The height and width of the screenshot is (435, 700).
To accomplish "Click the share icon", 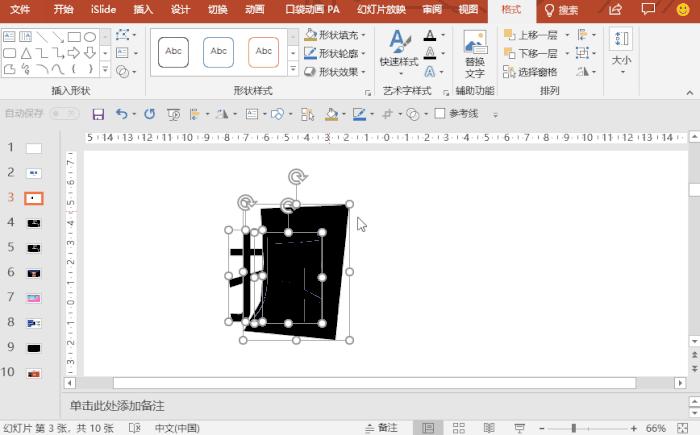I will tap(615, 9).
